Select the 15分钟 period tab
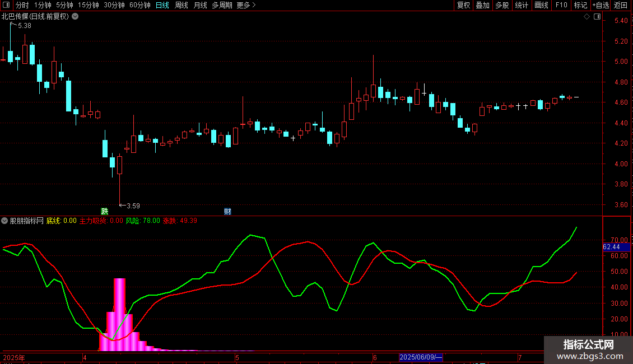The image size is (633, 364). [88, 5]
